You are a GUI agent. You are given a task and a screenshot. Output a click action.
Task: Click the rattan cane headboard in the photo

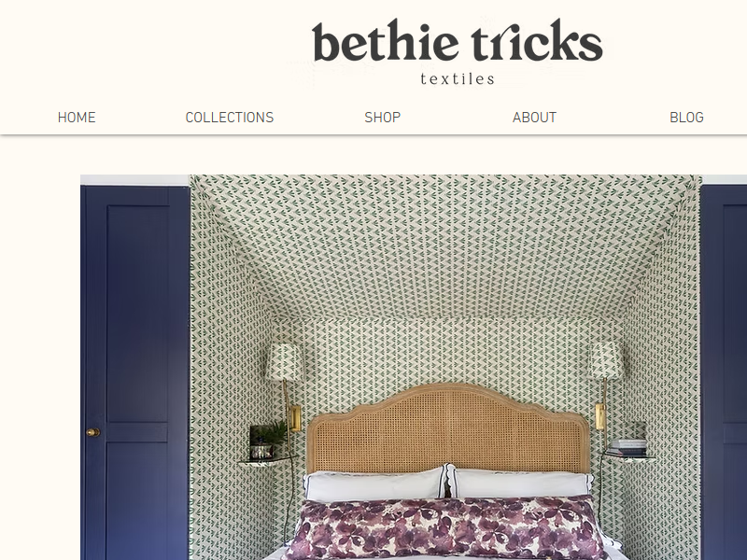pyautogui.click(x=448, y=427)
